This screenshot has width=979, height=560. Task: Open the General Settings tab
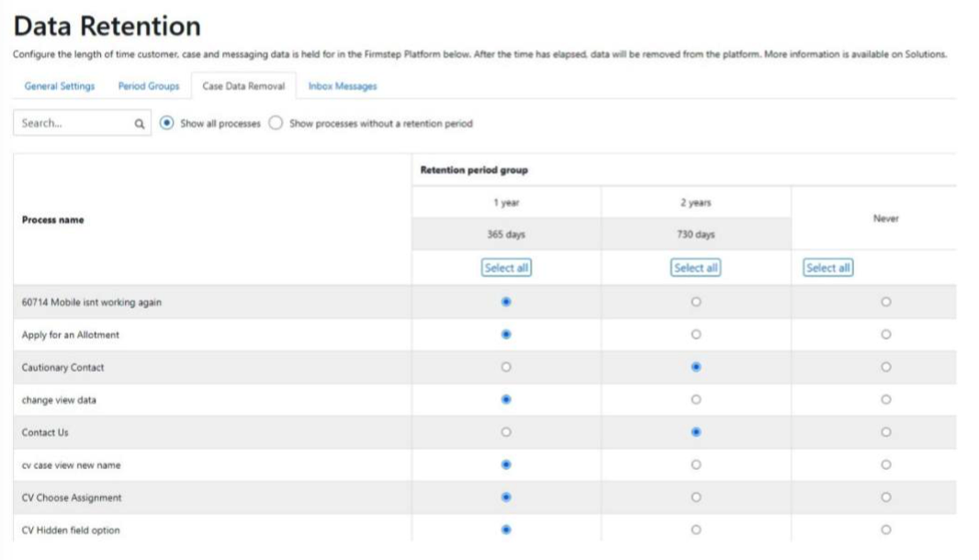coord(59,86)
